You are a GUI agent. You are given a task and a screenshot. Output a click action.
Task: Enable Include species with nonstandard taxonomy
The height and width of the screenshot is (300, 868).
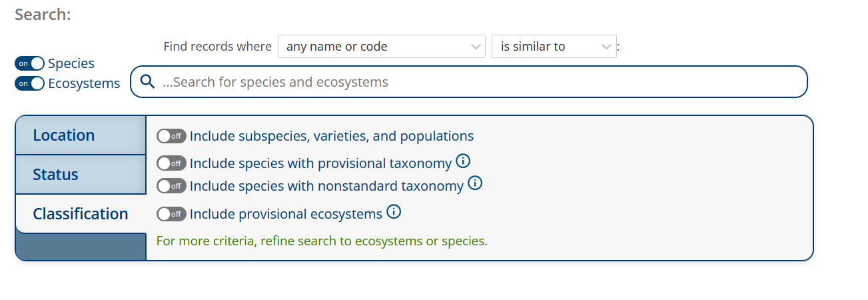tap(171, 186)
